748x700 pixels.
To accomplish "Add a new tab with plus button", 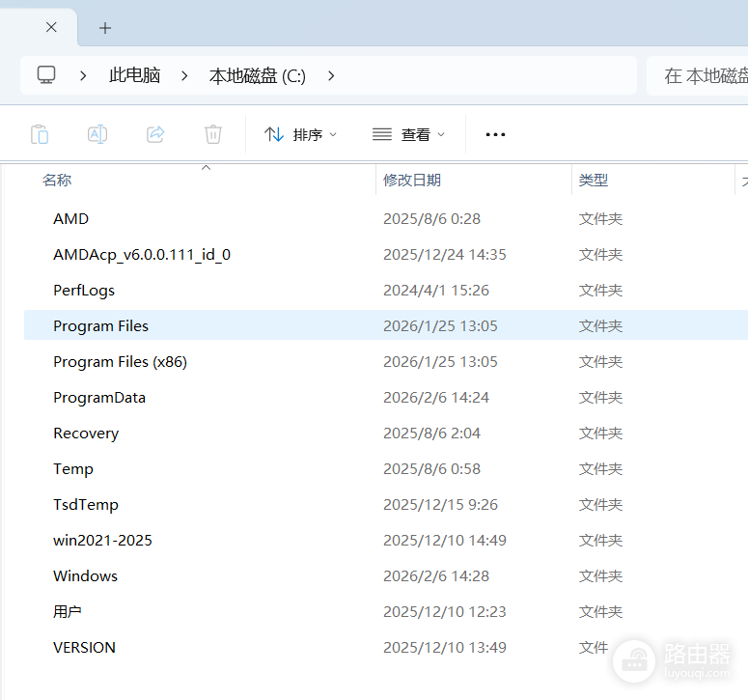I will click(105, 28).
